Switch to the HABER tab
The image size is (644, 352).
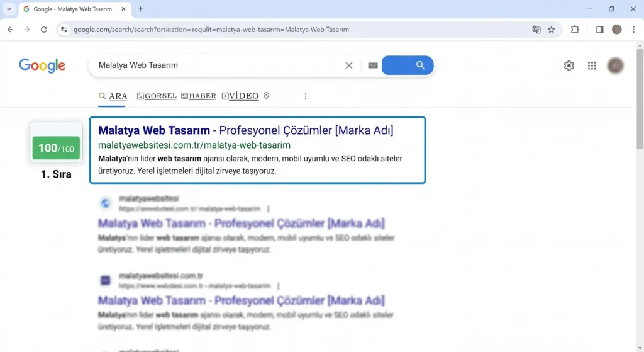tap(199, 96)
